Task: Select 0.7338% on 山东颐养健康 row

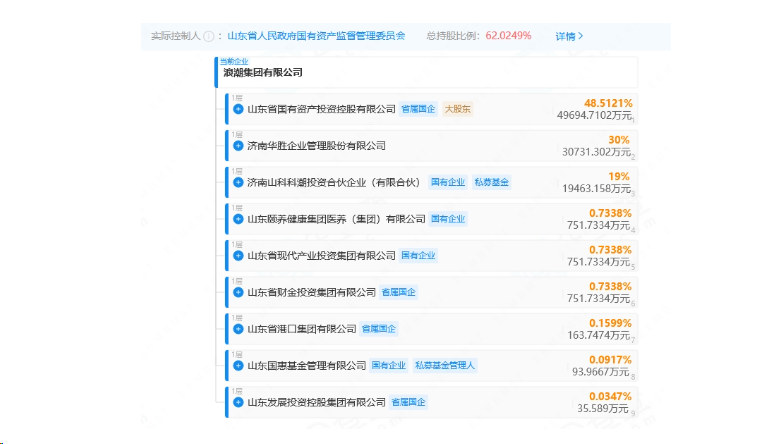Action: click(x=610, y=214)
